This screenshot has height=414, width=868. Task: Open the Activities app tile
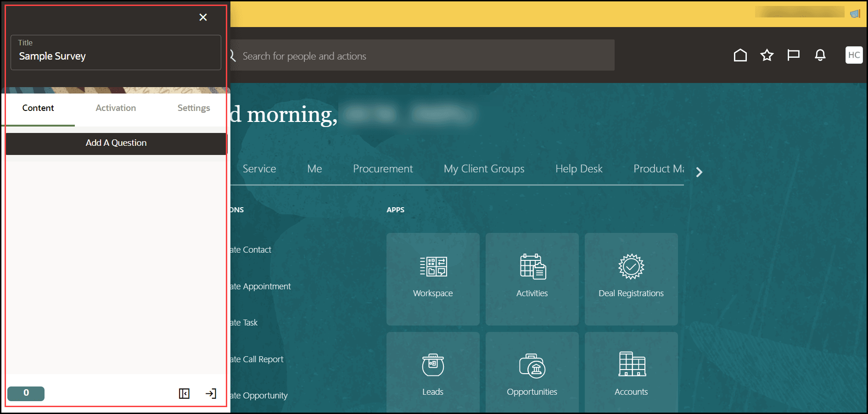click(532, 279)
